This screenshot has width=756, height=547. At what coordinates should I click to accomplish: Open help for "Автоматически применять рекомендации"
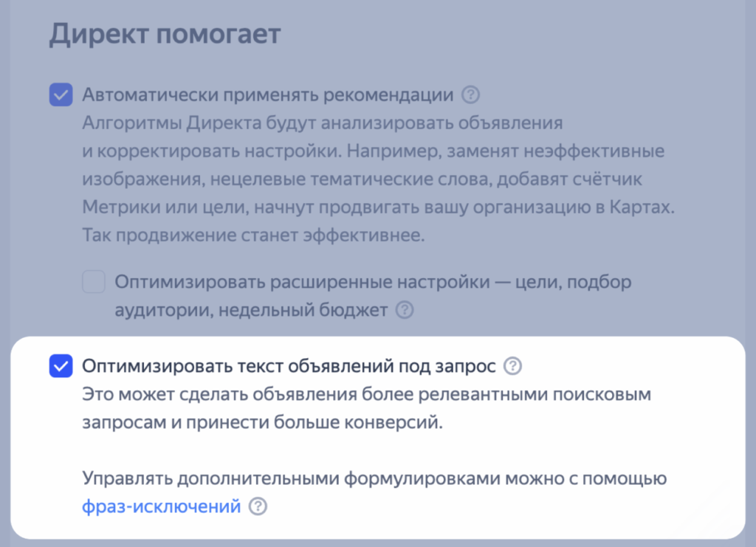[x=470, y=94]
